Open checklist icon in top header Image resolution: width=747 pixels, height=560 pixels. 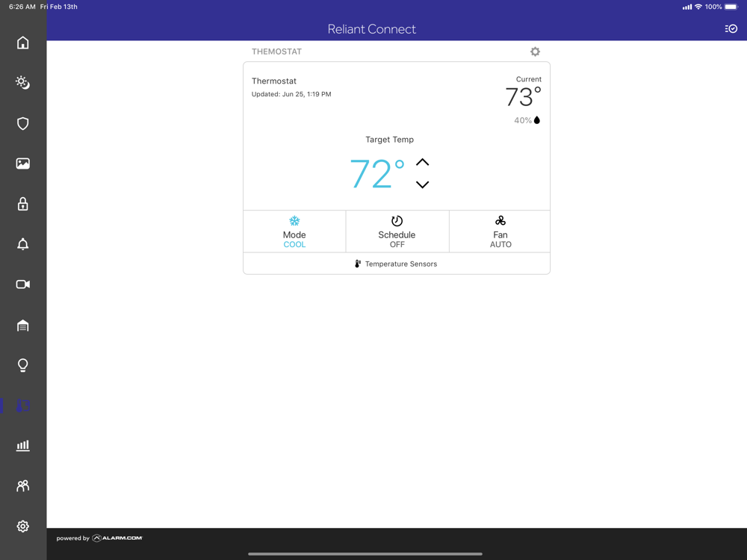coord(731,29)
